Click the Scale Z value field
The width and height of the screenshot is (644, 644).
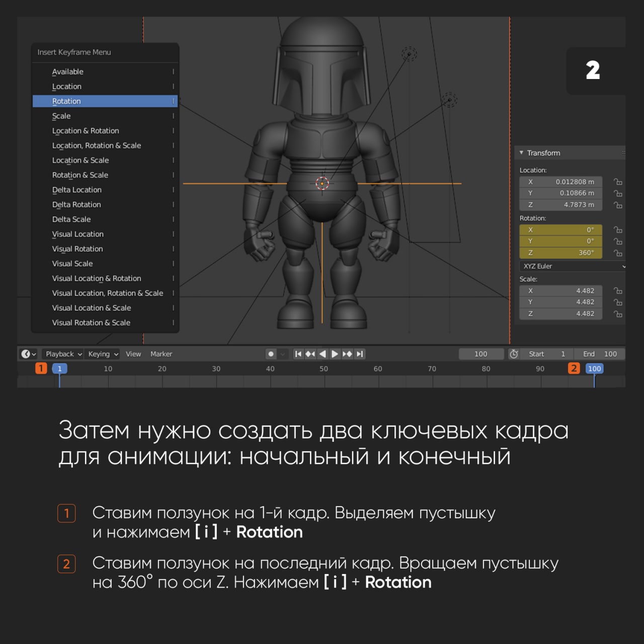pos(560,313)
